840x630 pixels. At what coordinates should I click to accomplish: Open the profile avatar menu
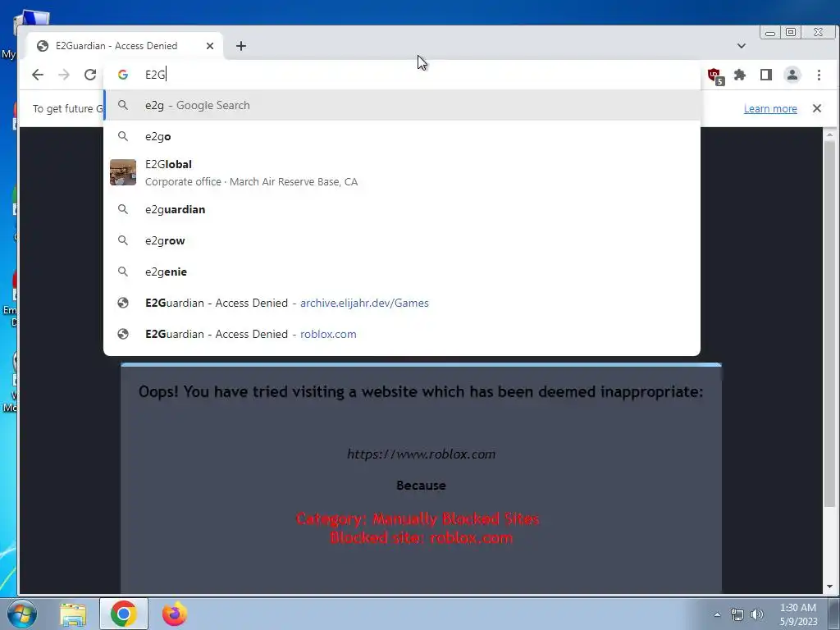792,75
